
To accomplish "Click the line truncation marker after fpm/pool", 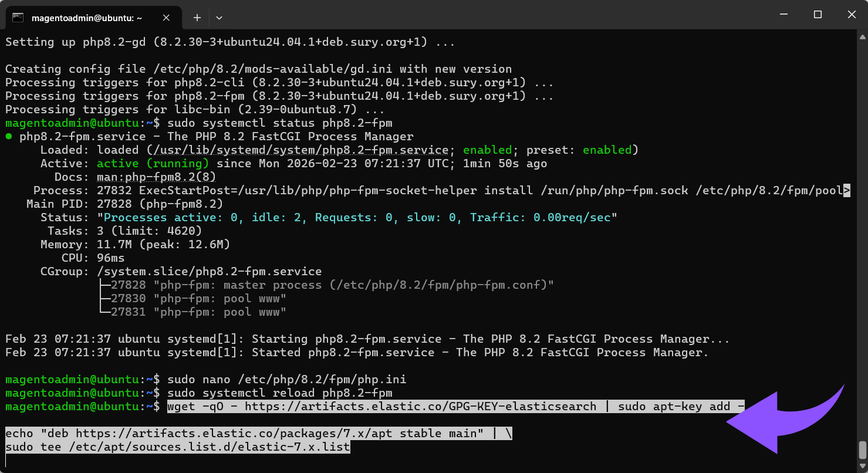I will (x=846, y=191).
